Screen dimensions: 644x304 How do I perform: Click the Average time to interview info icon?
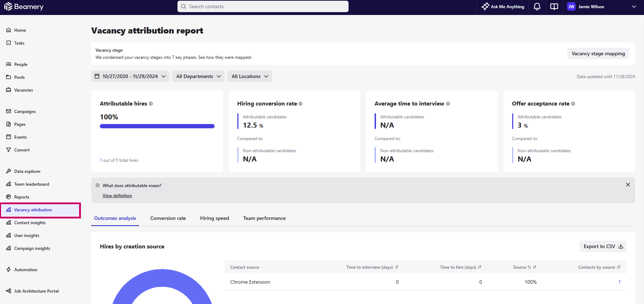point(448,104)
